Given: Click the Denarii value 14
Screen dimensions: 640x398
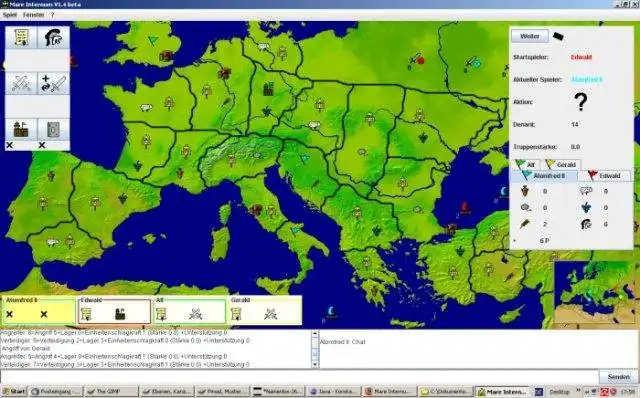Looking at the screenshot, I should click(575, 124).
